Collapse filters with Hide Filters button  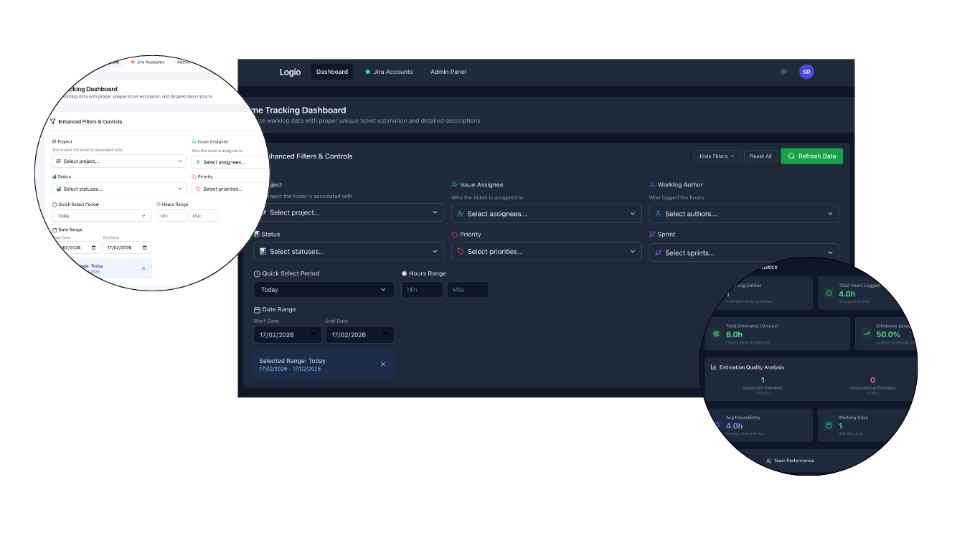[x=717, y=156]
